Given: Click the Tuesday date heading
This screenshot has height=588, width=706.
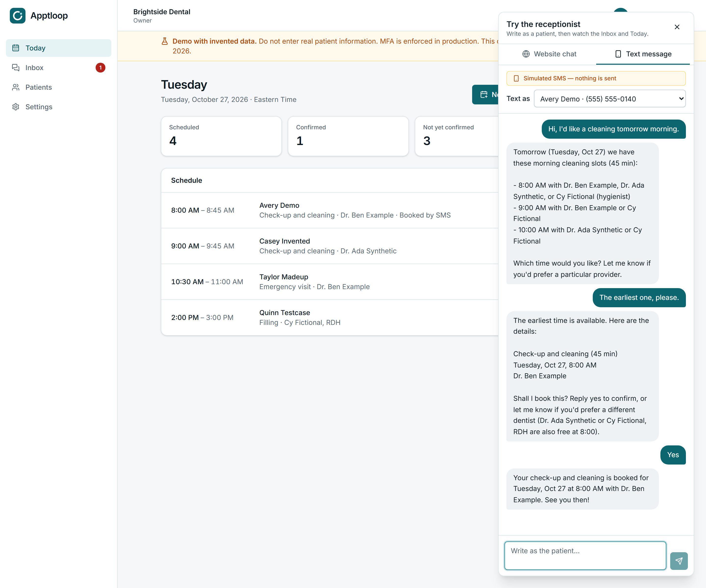Looking at the screenshot, I should pos(184,85).
